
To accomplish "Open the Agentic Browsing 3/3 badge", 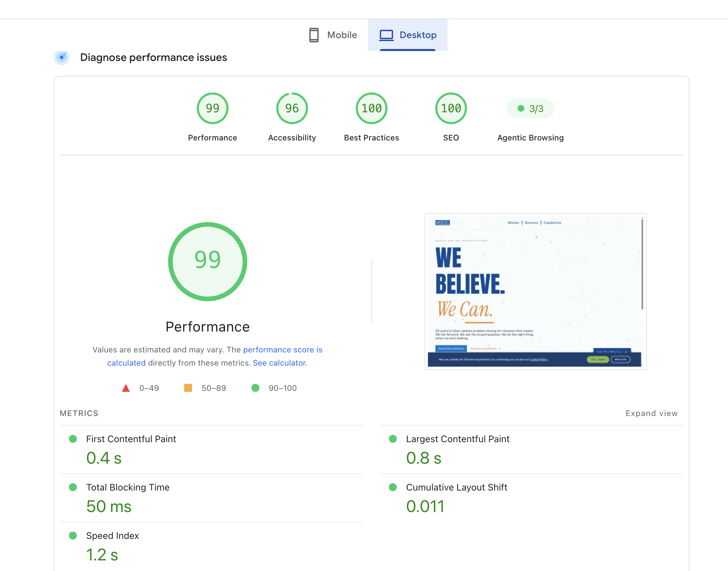I will tap(530, 108).
